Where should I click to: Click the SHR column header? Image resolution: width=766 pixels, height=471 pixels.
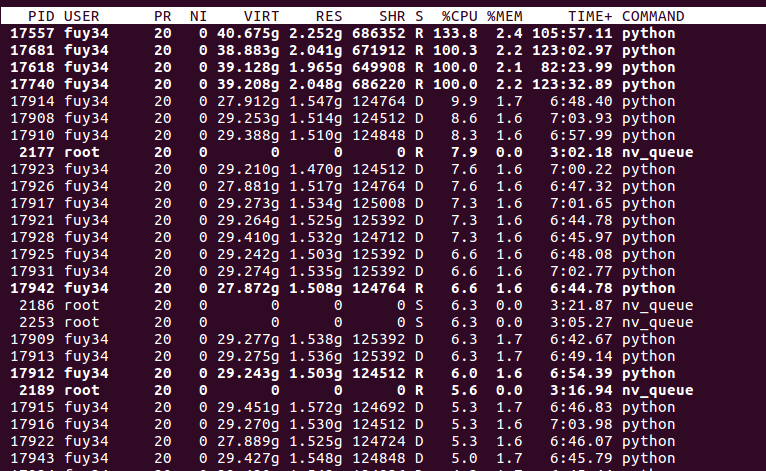point(392,16)
